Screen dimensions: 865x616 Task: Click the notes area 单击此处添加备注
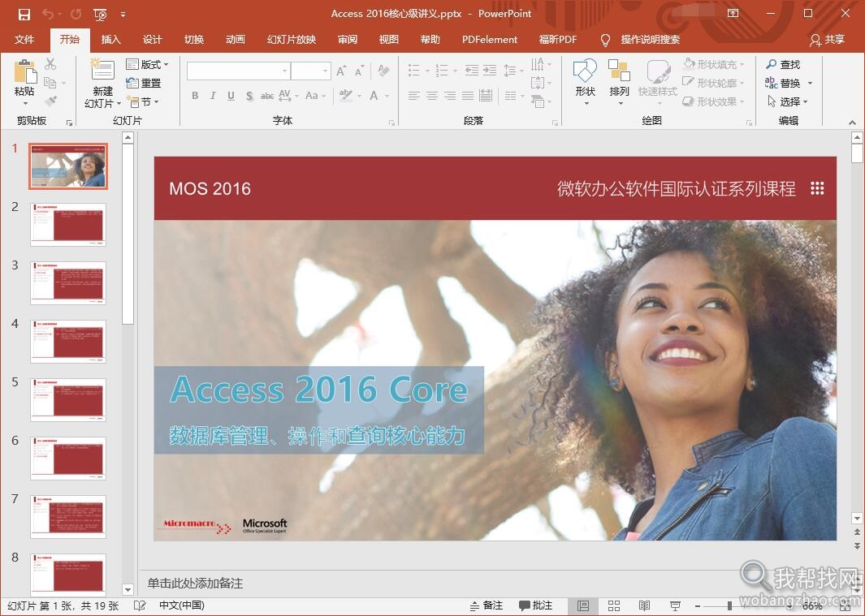195,583
